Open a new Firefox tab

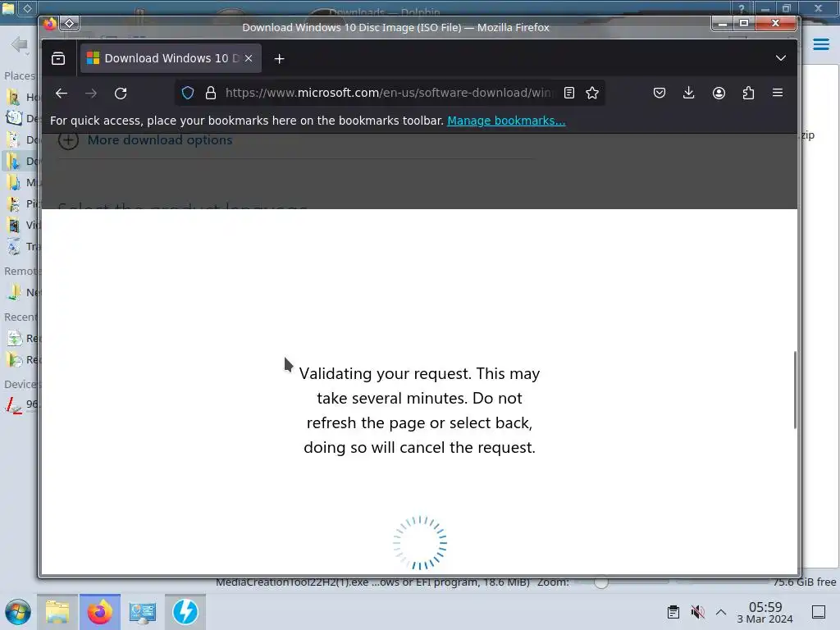279,58
